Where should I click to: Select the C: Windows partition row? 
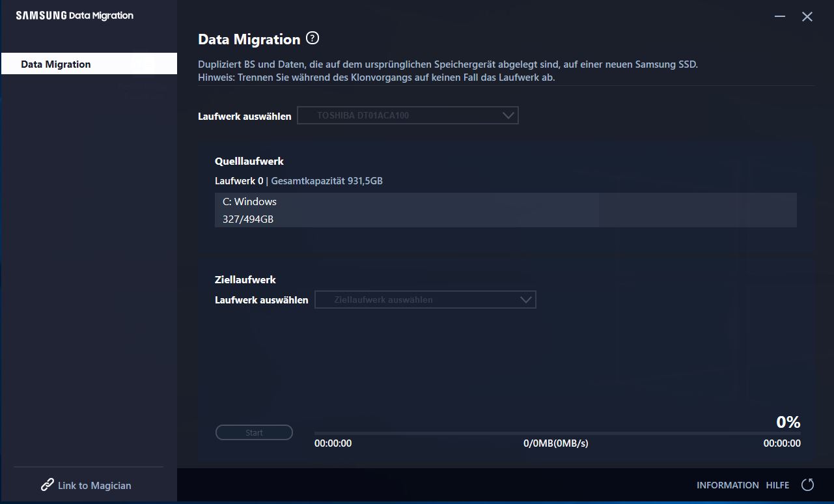click(505, 210)
